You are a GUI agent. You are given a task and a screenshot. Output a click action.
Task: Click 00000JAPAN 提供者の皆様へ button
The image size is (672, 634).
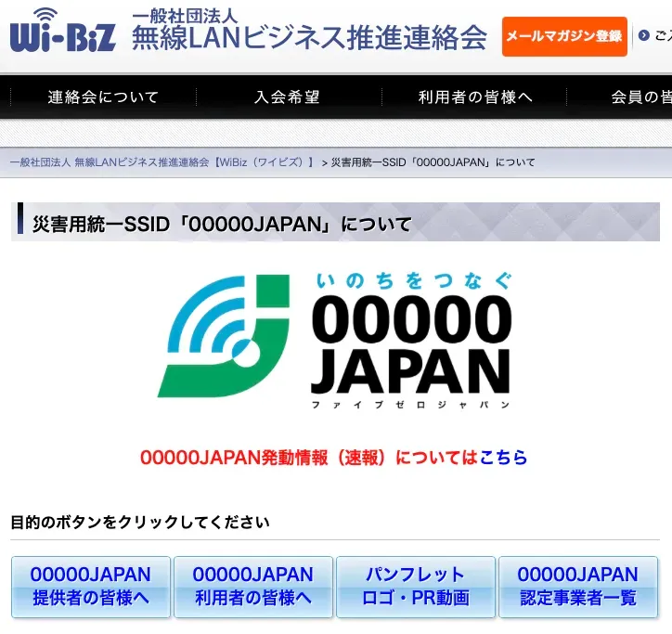[x=91, y=587]
